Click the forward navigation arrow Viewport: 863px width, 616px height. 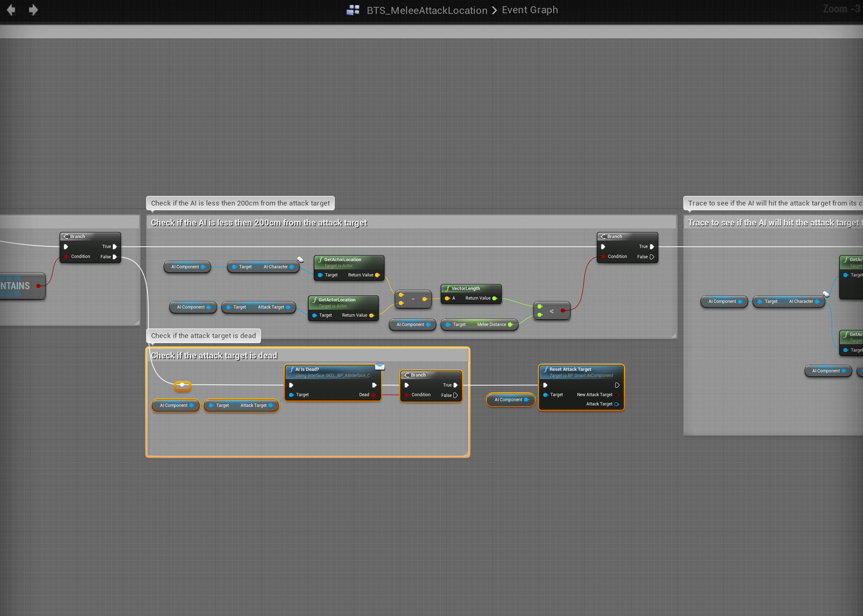pyautogui.click(x=34, y=10)
